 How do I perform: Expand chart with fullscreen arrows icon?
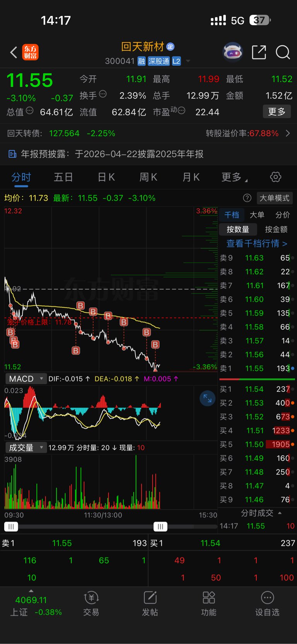pos(207,398)
